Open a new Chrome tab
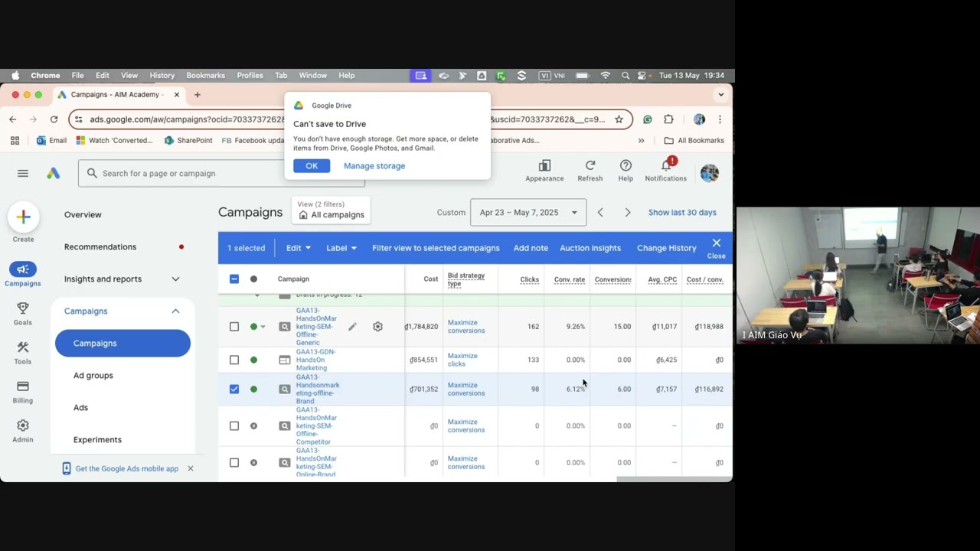The width and height of the screenshot is (980, 551). (x=197, y=95)
